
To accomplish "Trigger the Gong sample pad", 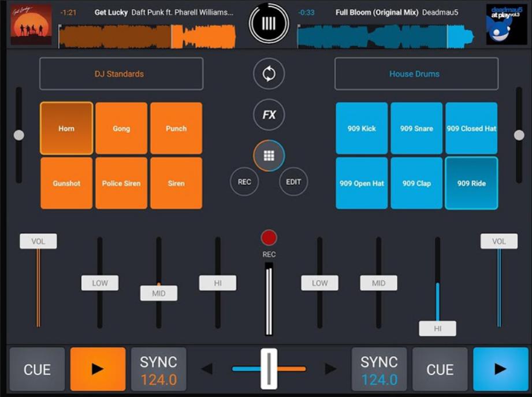I will pos(121,128).
